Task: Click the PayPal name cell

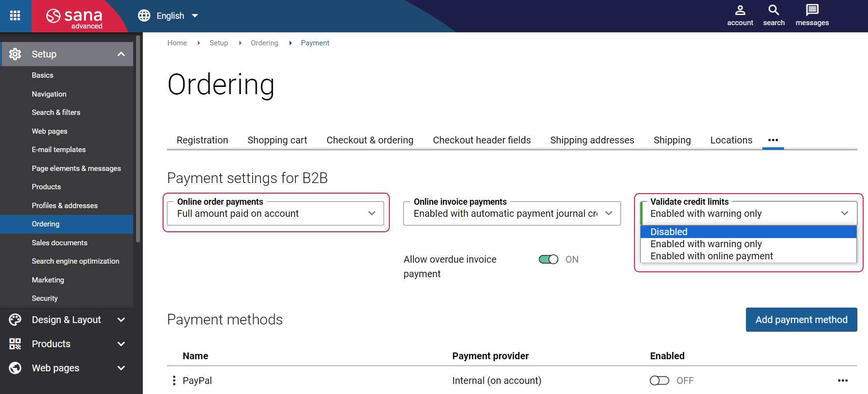Action: (x=197, y=380)
